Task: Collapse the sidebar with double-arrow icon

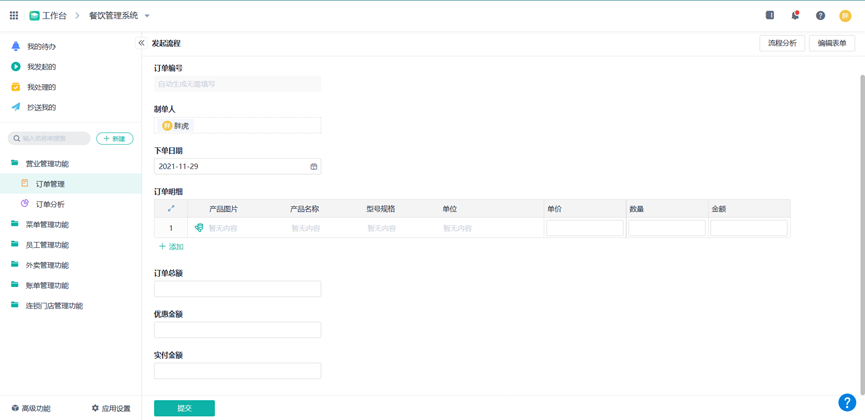Action: pyautogui.click(x=141, y=43)
